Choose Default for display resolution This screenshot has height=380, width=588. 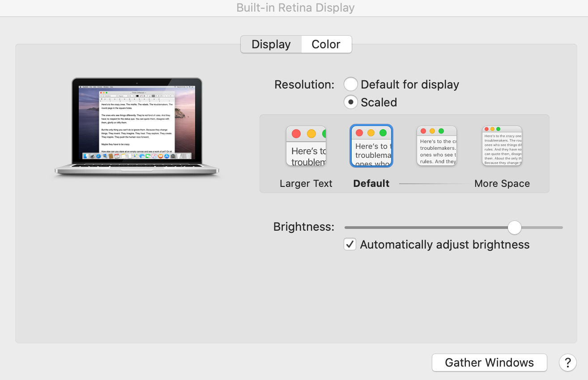tap(350, 84)
